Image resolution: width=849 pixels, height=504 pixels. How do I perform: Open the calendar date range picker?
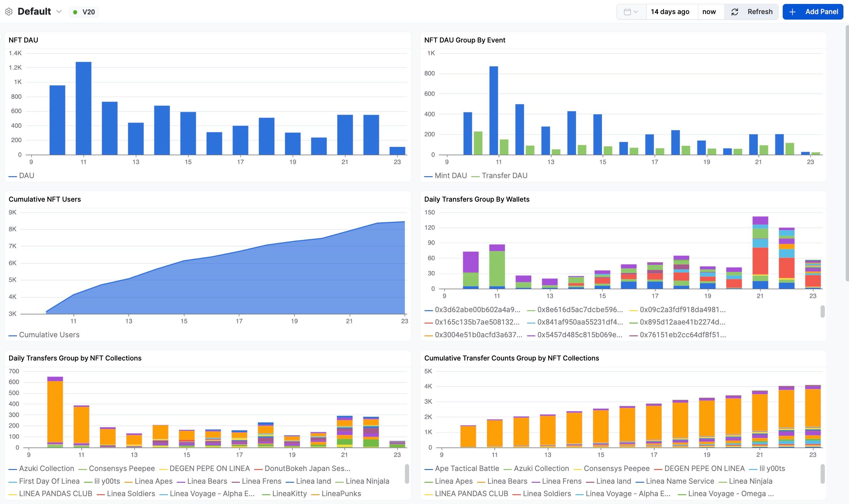pos(631,12)
